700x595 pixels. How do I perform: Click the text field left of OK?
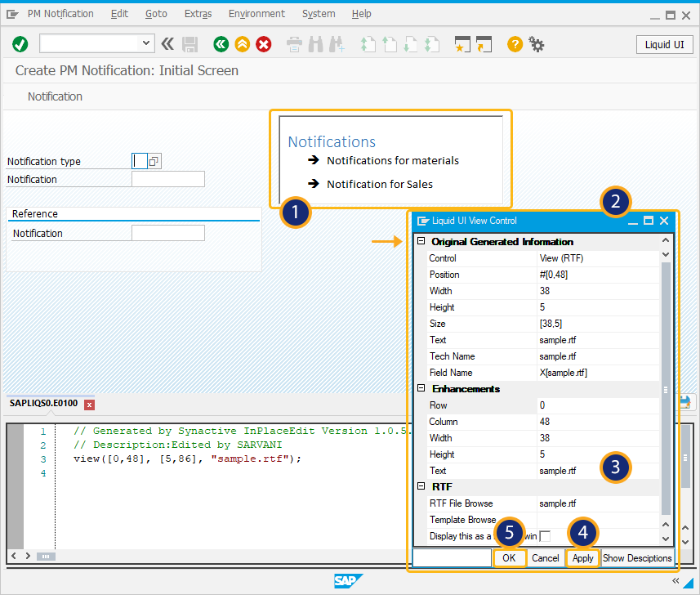[452, 558]
